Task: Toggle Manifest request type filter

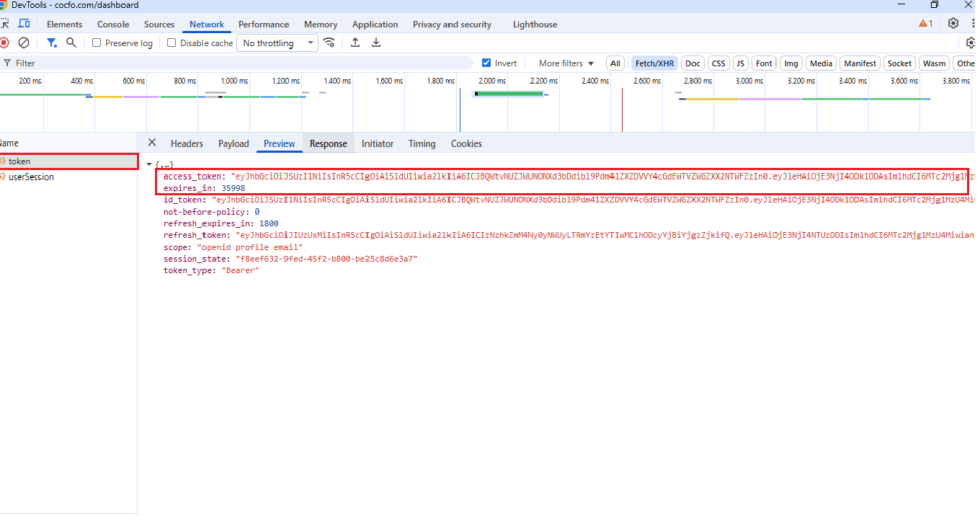Action: [x=860, y=63]
